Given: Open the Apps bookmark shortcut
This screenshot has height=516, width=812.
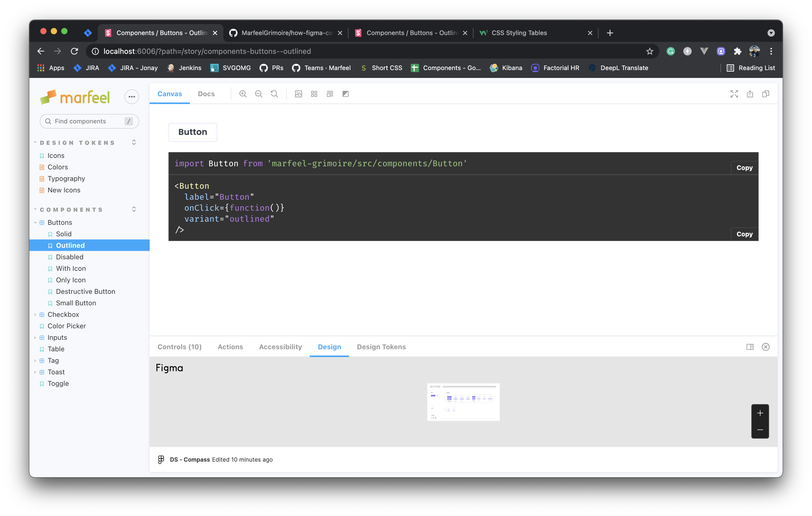Looking at the screenshot, I should [50, 68].
